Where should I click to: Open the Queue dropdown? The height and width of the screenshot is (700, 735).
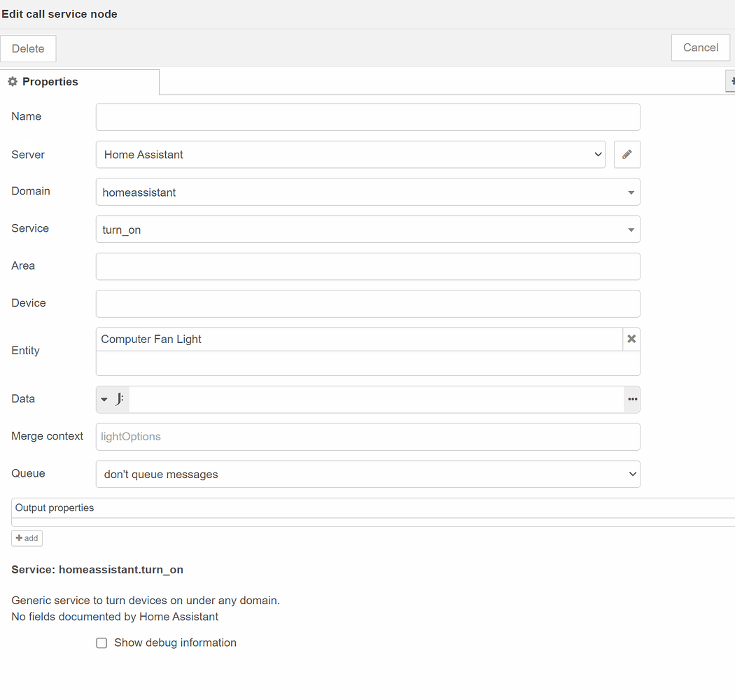click(x=367, y=474)
